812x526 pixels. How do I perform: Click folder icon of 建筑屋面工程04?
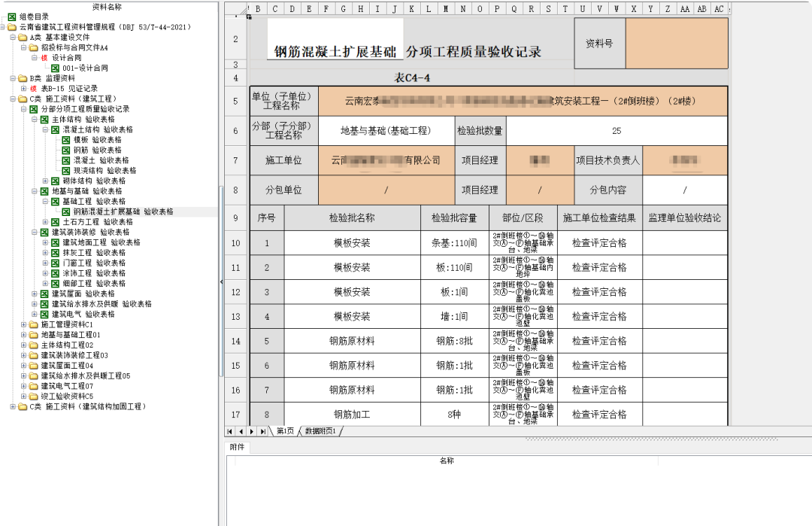[34, 366]
